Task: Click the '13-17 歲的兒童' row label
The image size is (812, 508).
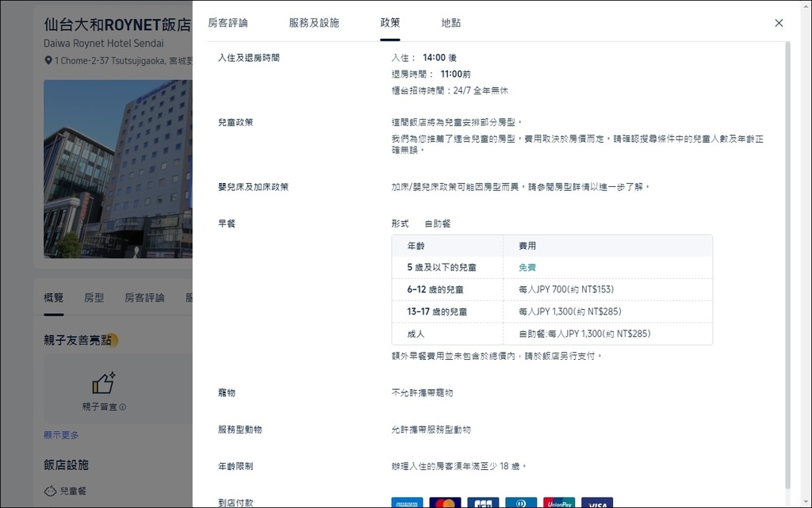Action: coord(437,312)
